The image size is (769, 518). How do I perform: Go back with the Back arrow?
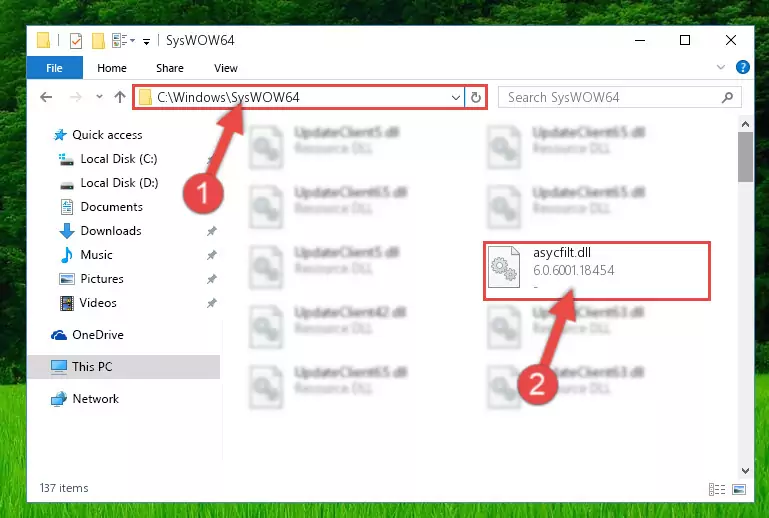pos(46,97)
